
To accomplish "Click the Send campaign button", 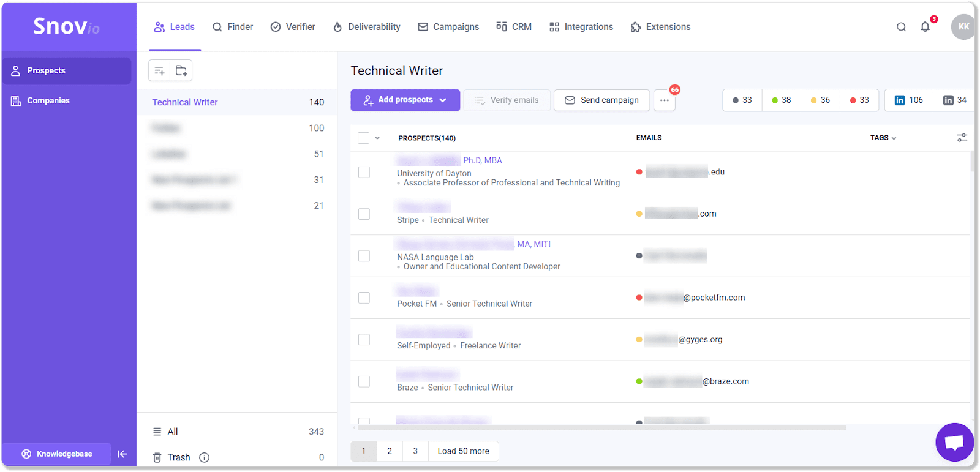I will click(601, 100).
